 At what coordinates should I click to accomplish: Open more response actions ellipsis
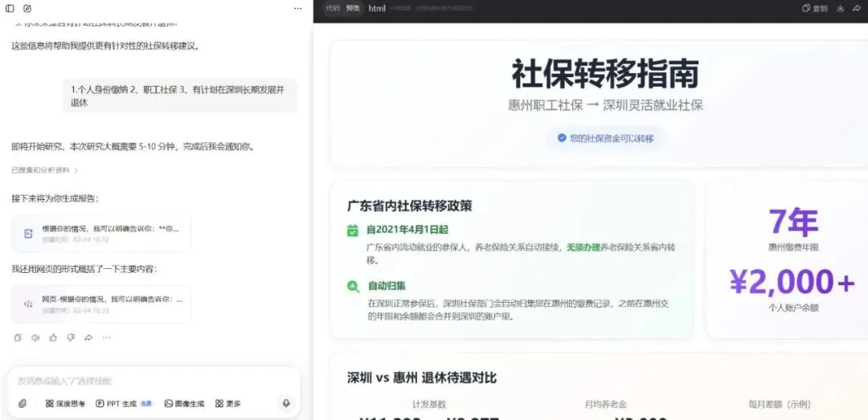(x=106, y=337)
